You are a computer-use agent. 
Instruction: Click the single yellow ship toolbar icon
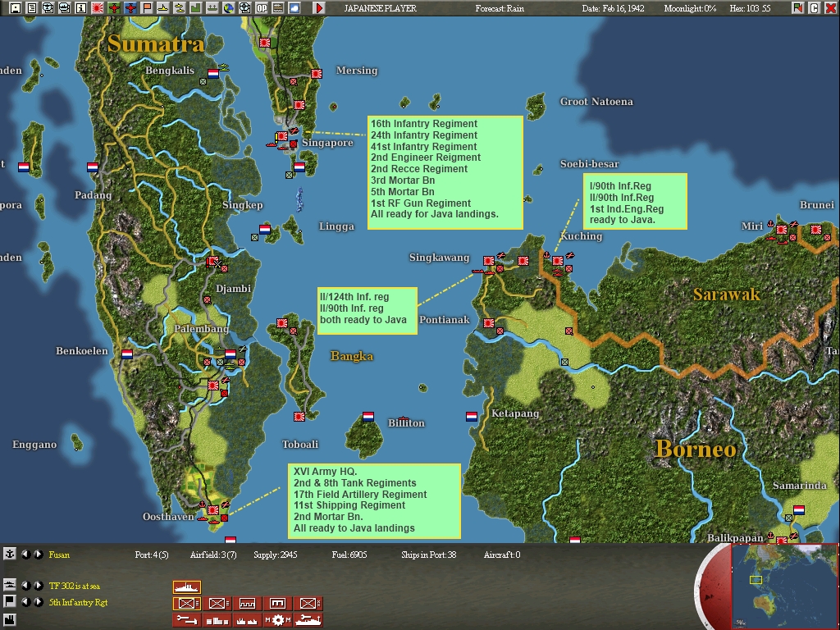point(163,7)
